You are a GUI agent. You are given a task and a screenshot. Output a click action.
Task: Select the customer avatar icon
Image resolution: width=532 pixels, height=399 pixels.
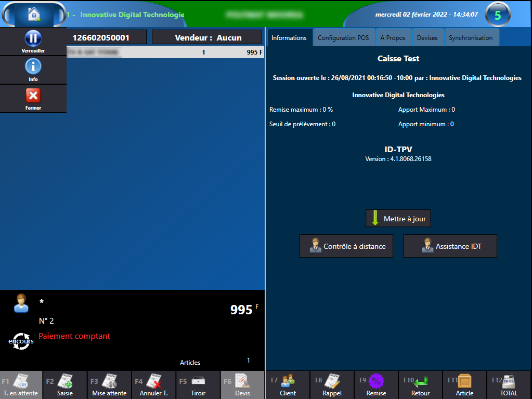tap(21, 303)
